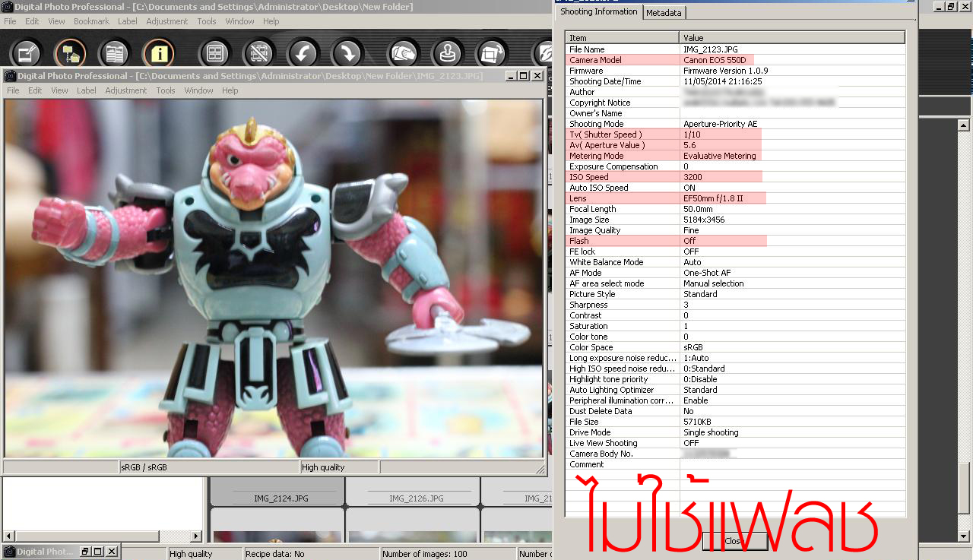Screen dimensions: 973x560
Task: Click the Single shooting value
Action: 711,432
